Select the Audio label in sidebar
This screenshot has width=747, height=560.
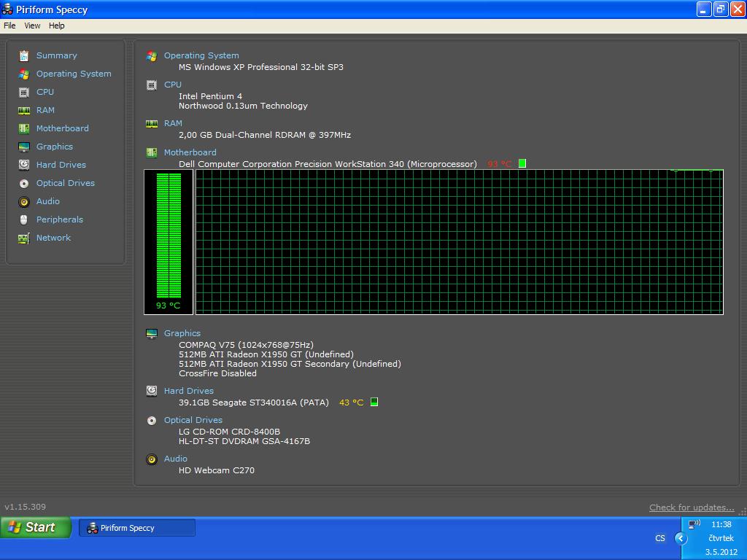click(x=48, y=201)
